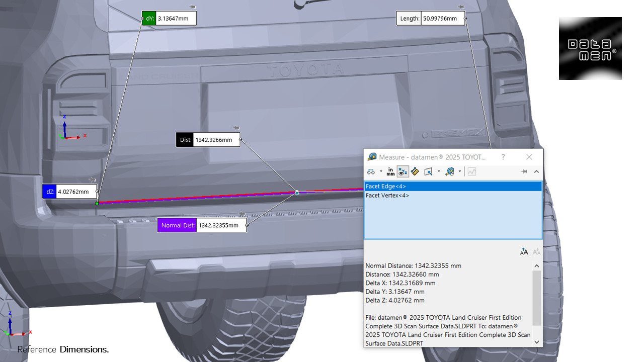Collapse the Measure dialog with chevron
This screenshot has width=644, height=362.
[x=536, y=171]
